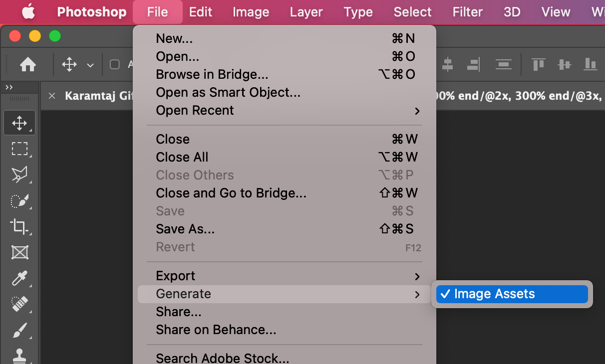This screenshot has height=364, width=605.
Task: Grab the tools panel gripper handle
Action: pyautogui.click(x=19, y=99)
